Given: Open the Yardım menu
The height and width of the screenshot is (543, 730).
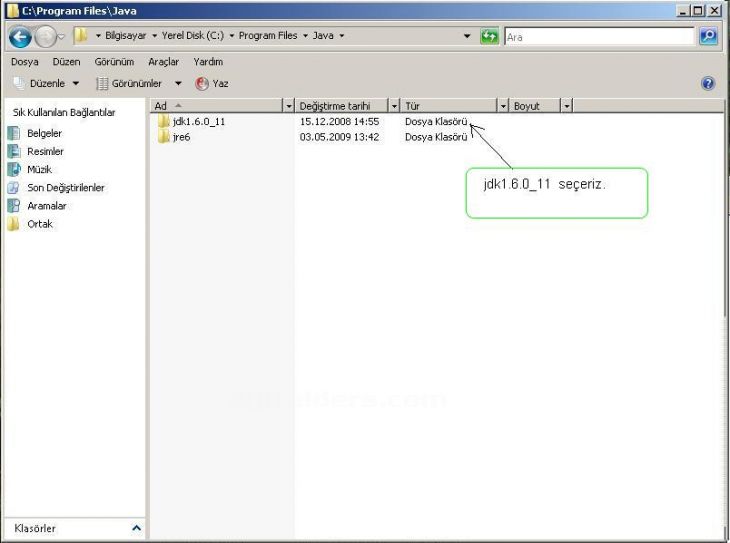Looking at the screenshot, I should click(208, 62).
